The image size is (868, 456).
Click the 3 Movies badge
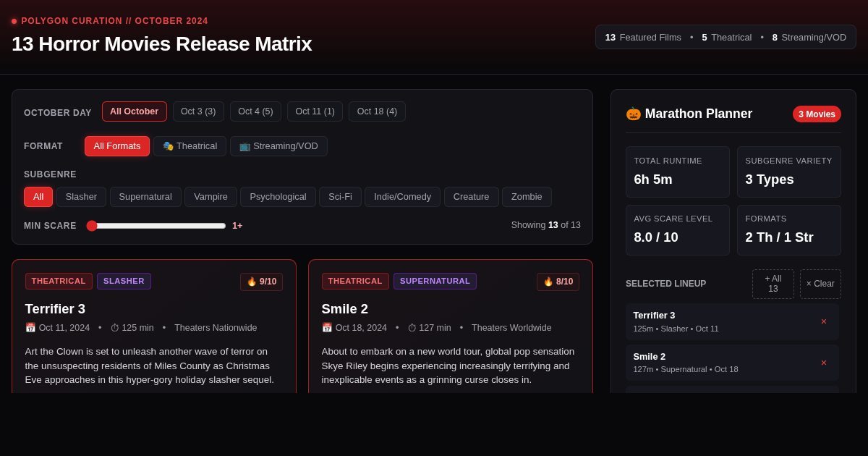(x=817, y=114)
